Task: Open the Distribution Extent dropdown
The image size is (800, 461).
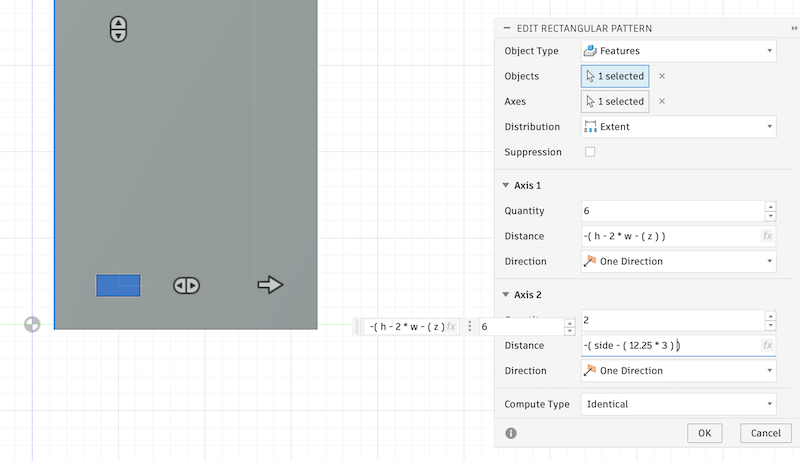Action: tap(679, 127)
